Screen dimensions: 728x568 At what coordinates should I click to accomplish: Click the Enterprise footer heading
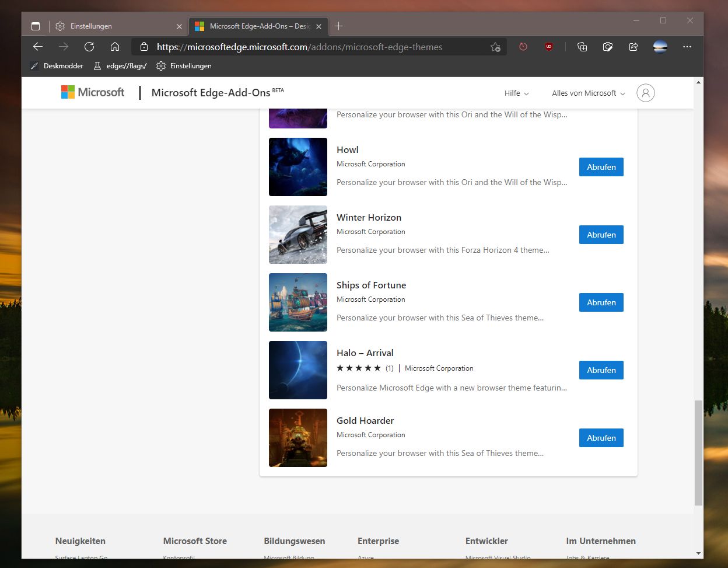(x=379, y=541)
